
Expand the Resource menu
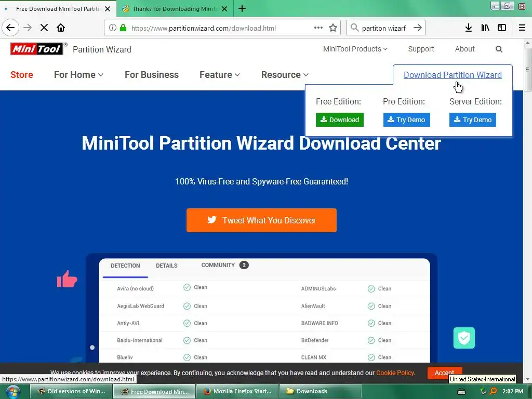pyautogui.click(x=285, y=75)
